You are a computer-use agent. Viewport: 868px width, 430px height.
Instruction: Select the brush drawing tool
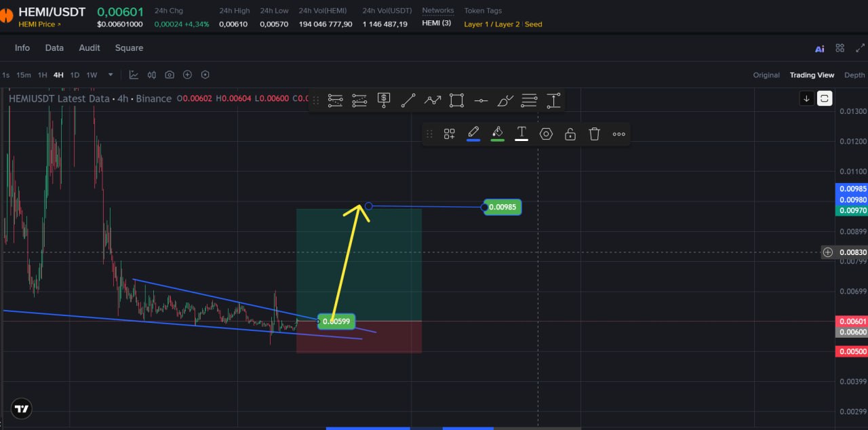click(505, 100)
